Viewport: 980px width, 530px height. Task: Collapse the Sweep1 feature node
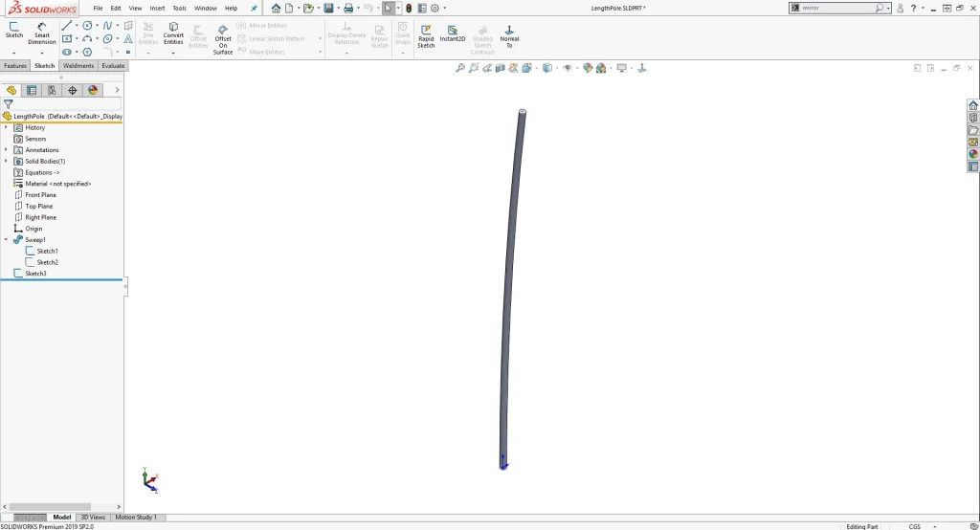pyautogui.click(x=6, y=240)
